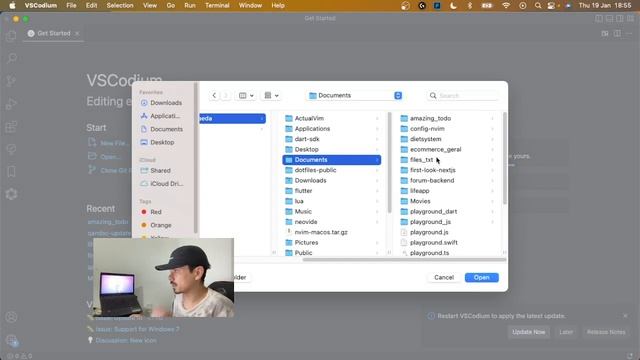This screenshot has height=360, width=640.
Task: Click the right column vertical scrollbar
Action: 505,158
